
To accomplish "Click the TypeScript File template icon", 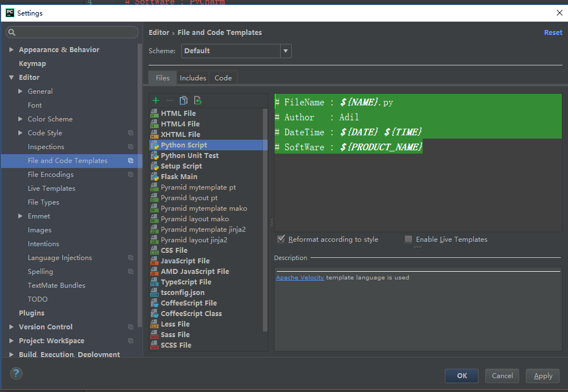I will point(154,282).
